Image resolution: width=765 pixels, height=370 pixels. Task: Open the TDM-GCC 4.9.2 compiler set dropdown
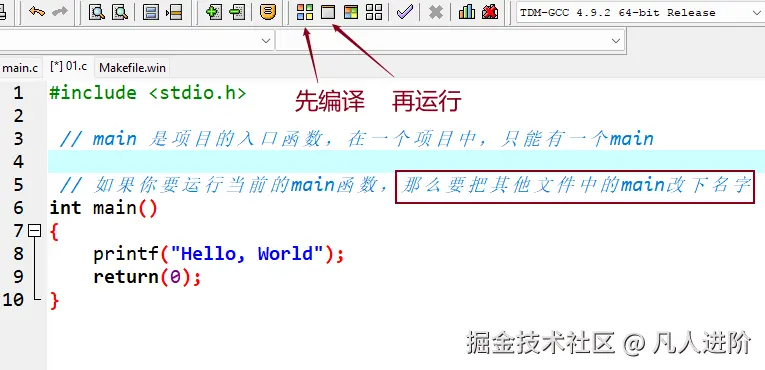click(x=640, y=13)
